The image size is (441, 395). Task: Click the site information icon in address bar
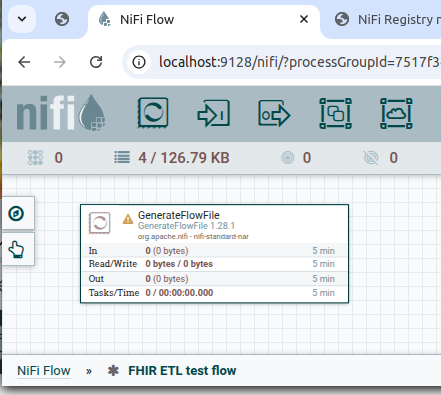coord(139,62)
